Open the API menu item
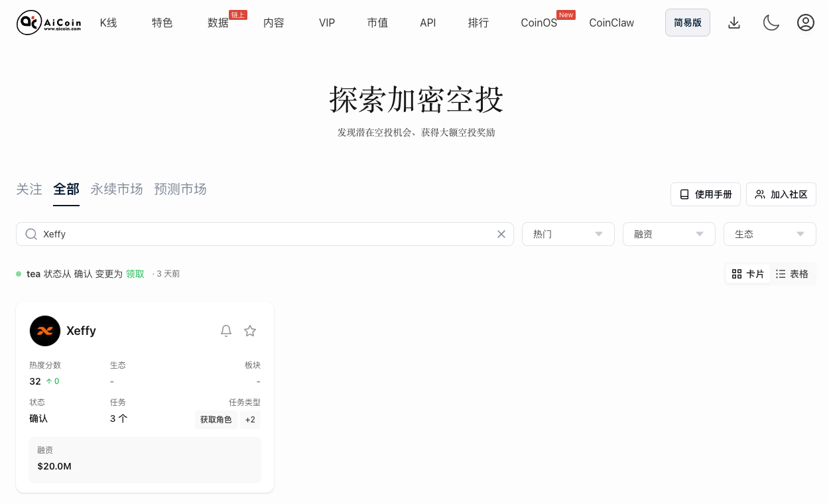829x504 pixels. (x=428, y=23)
